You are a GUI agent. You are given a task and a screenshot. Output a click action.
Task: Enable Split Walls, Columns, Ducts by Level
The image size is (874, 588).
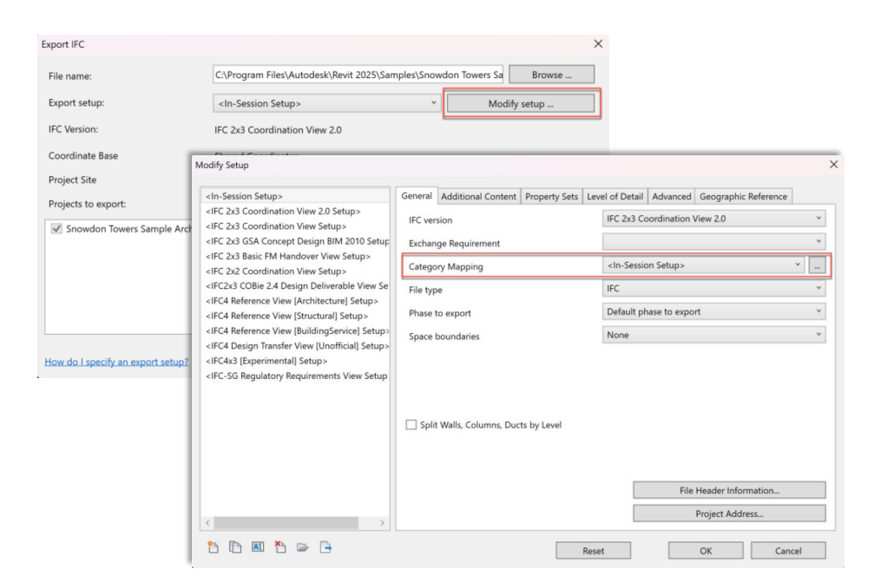coord(411,425)
